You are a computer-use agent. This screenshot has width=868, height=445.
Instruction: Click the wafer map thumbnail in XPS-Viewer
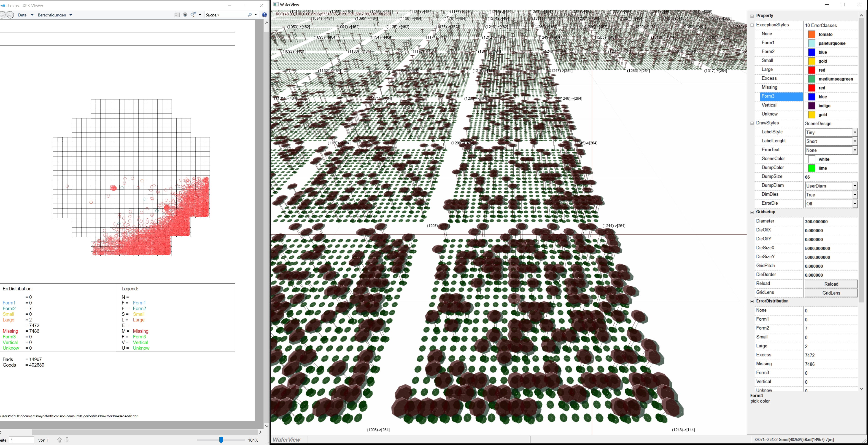pos(131,177)
